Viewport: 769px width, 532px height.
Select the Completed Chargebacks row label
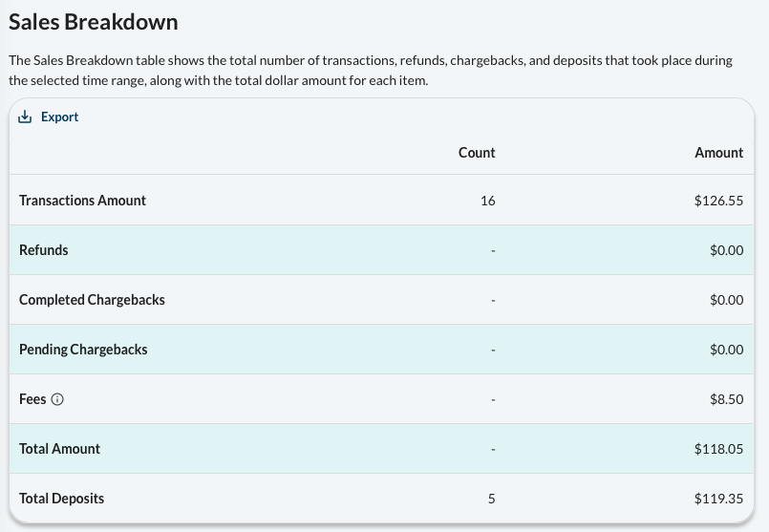tap(93, 300)
